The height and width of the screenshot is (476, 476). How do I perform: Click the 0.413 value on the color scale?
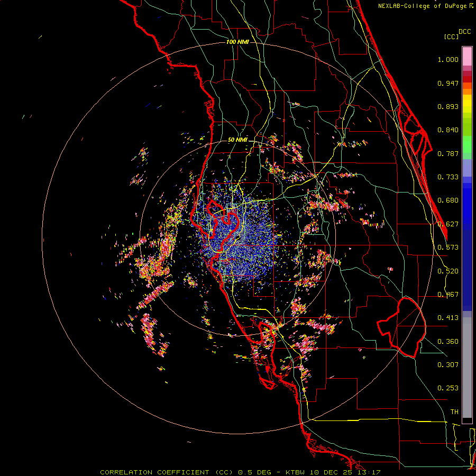448,318
